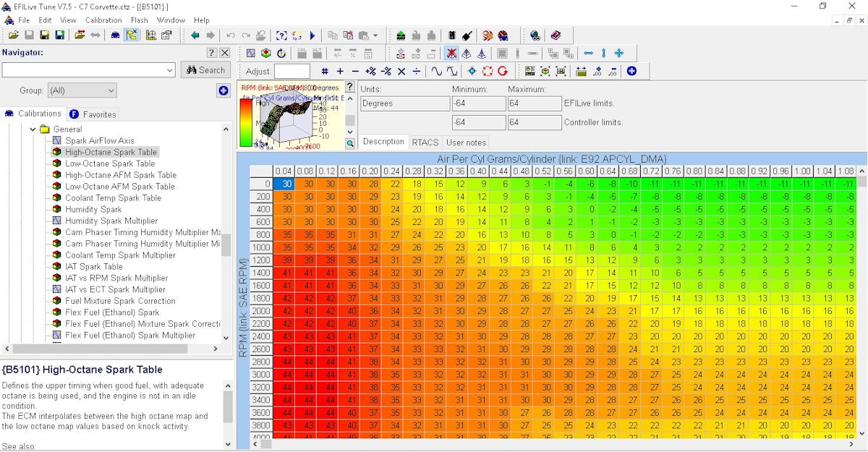Viewport: 868px width, 452px height.
Task: Click the Adjust value input field
Action: tap(292, 72)
